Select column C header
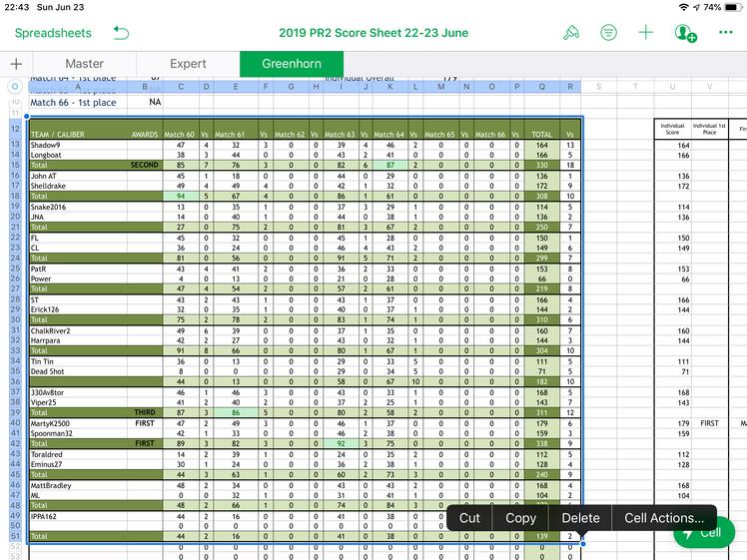The height and width of the screenshot is (560, 747). (x=181, y=87)
